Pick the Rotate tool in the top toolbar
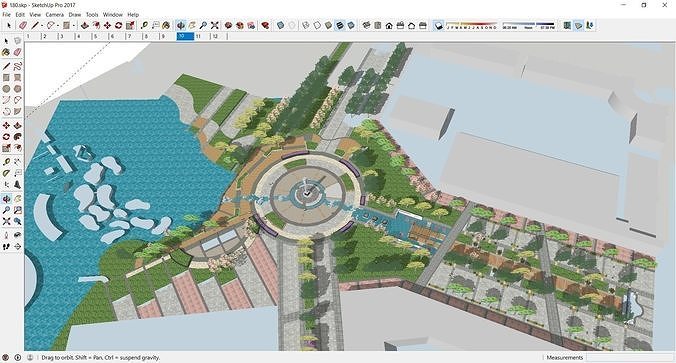The width and height of the screenshot is (676, 363). point(119,25)
